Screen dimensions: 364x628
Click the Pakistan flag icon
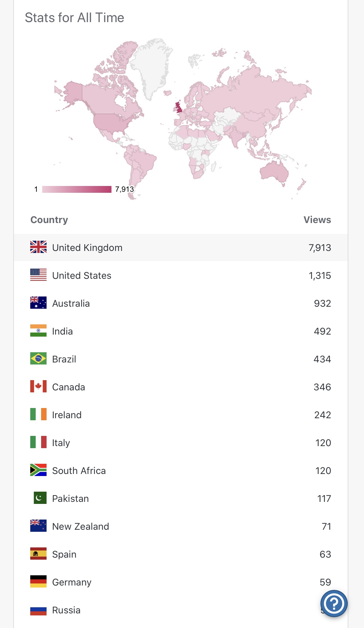(40, 498)
